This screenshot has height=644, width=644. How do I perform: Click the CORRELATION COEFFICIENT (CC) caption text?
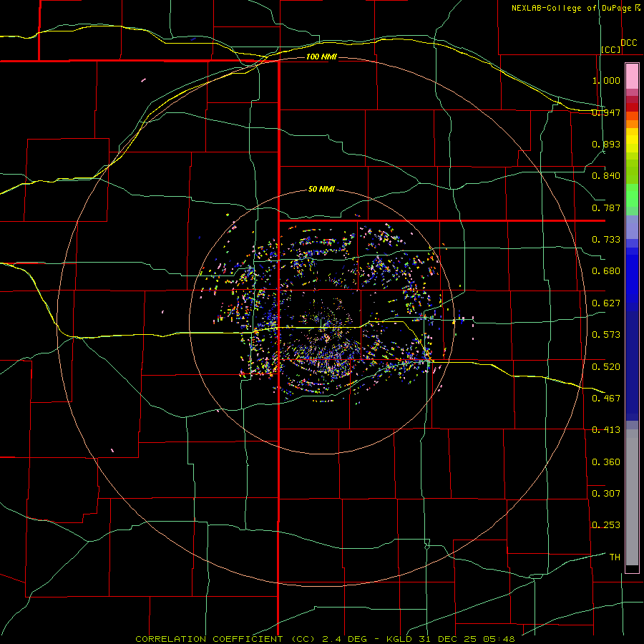(225, 639)
